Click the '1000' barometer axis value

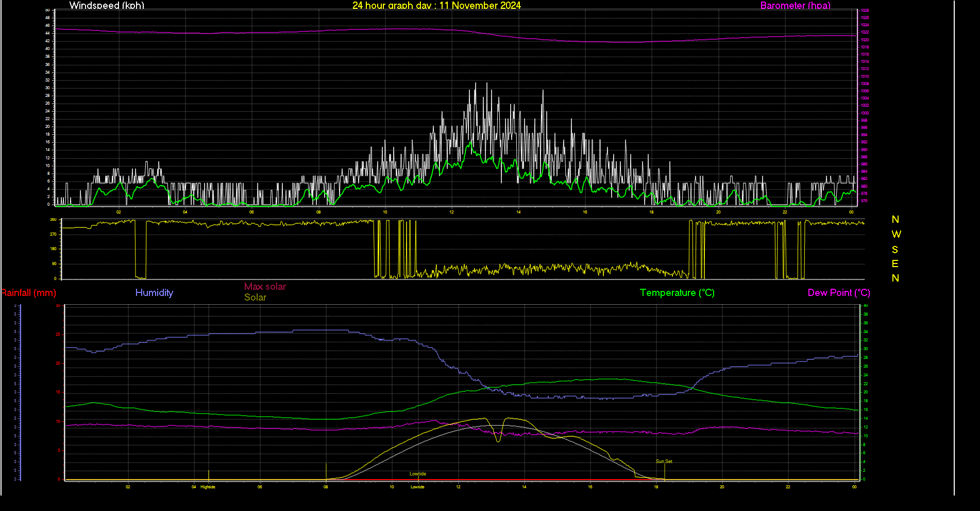point(865,113)
